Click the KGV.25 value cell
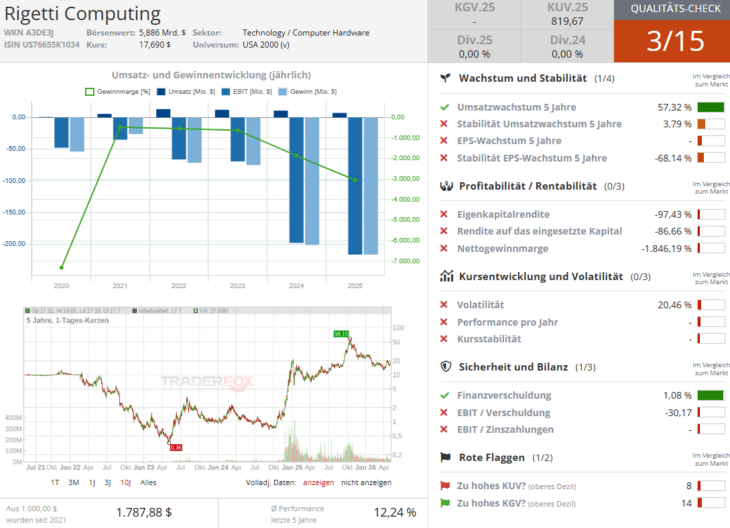Image resolution: width=730 pixels, height=528 pixels. (474, 21)
